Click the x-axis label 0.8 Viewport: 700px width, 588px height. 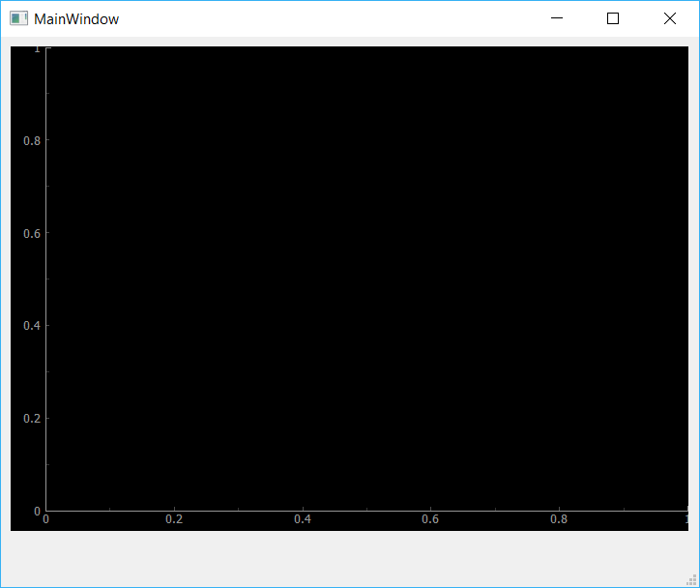[x=559, y=519]
